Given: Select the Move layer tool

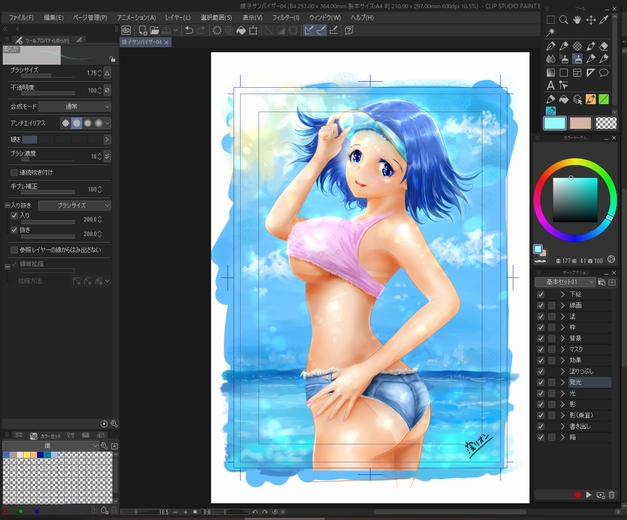Looking at the screenshot, I should pos(591,20).
